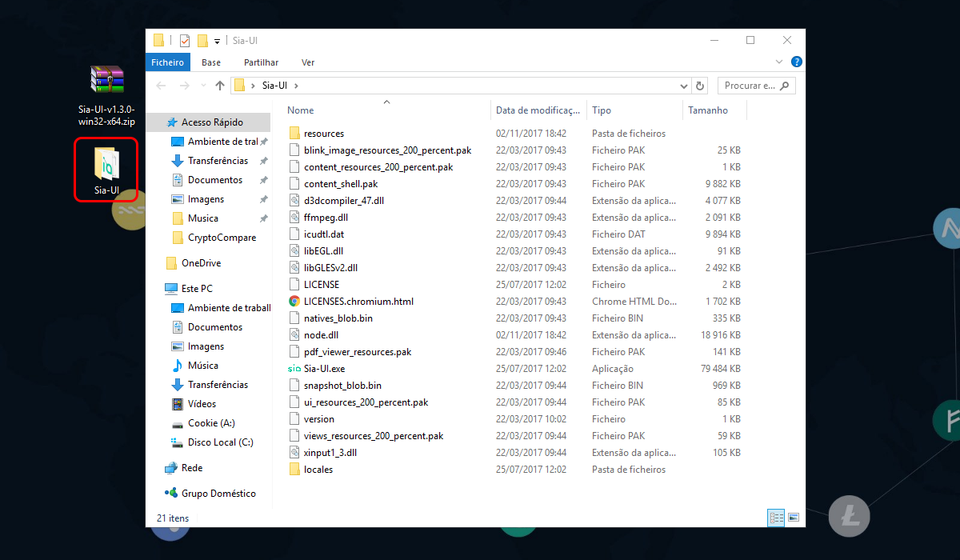960x560 pixels.
Task: Click the Acesso Rápido star icon
Action: [x=171, y=122]
